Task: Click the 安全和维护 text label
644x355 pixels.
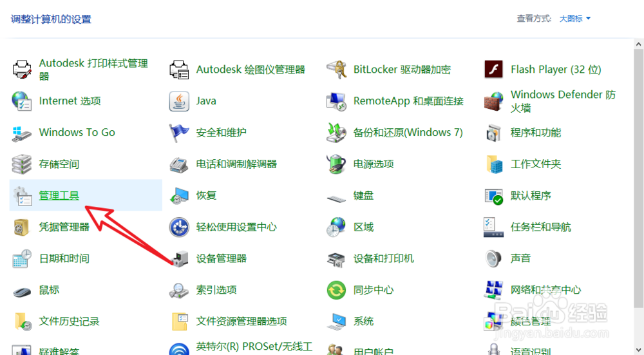Action: pos(222,133)
